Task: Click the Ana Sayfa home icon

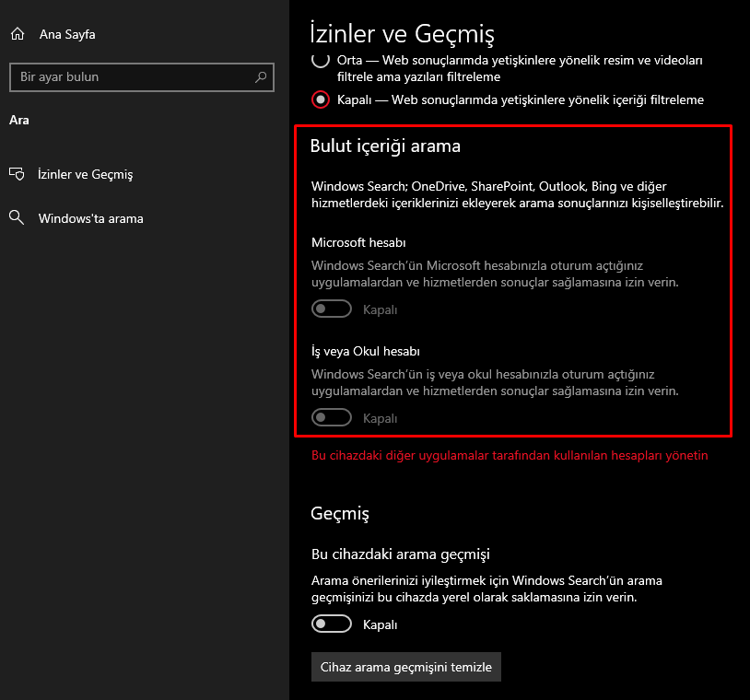Action: coord(17,34)
